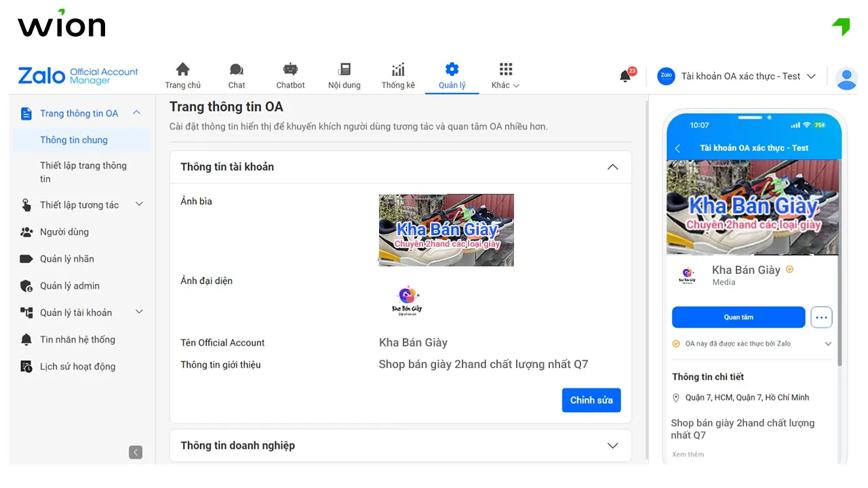Collapse the sidebar with arrow button
868x488 pixels.
[136, 452]
